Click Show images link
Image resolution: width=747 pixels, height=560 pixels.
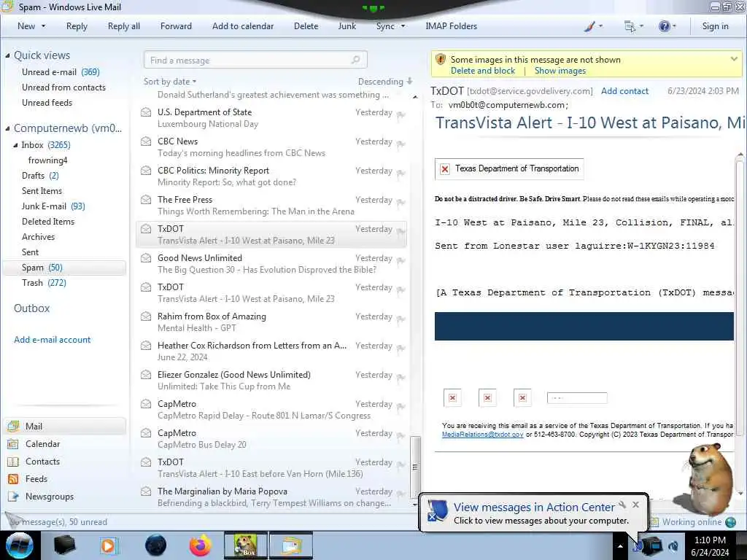560,71
